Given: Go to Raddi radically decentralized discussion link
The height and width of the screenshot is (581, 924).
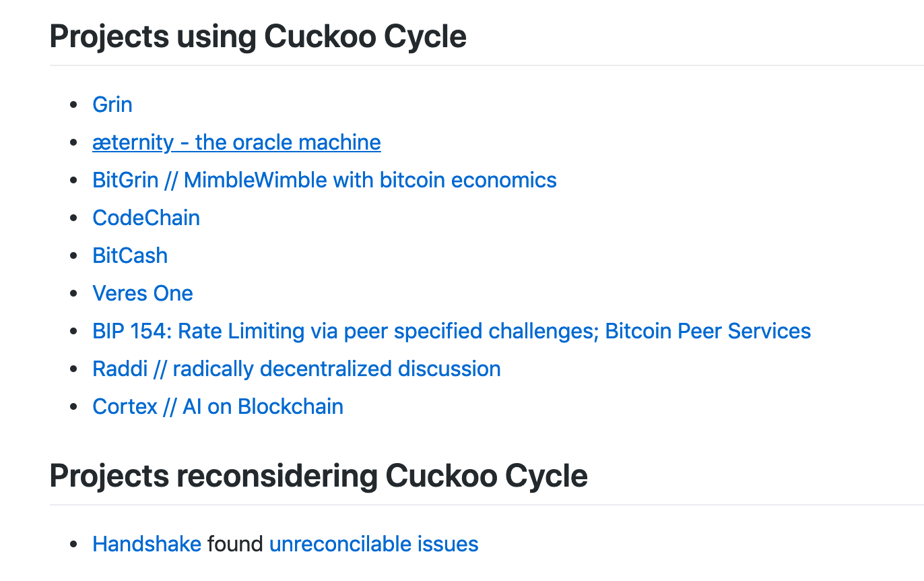Looking at the screenshot, I should coord(296,369).
